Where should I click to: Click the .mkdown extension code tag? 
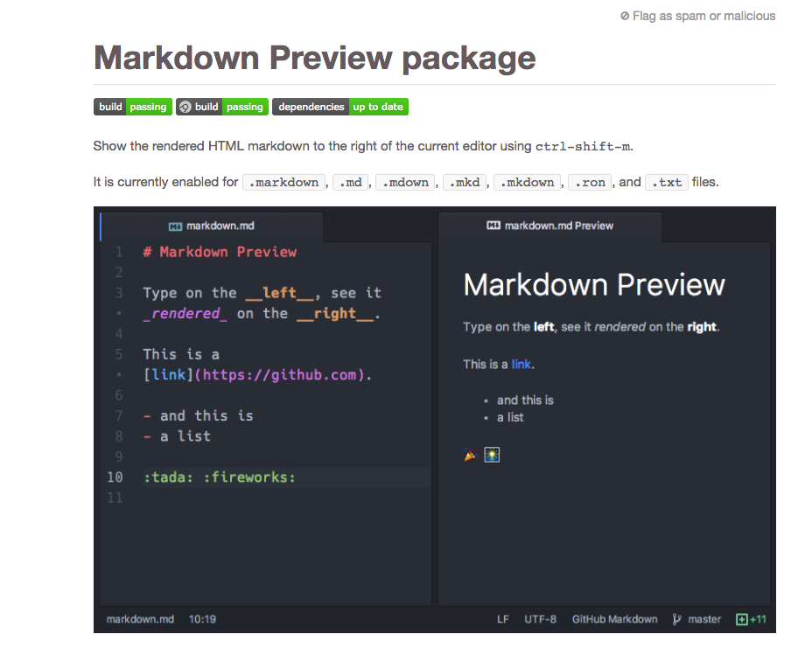[527, 182]
